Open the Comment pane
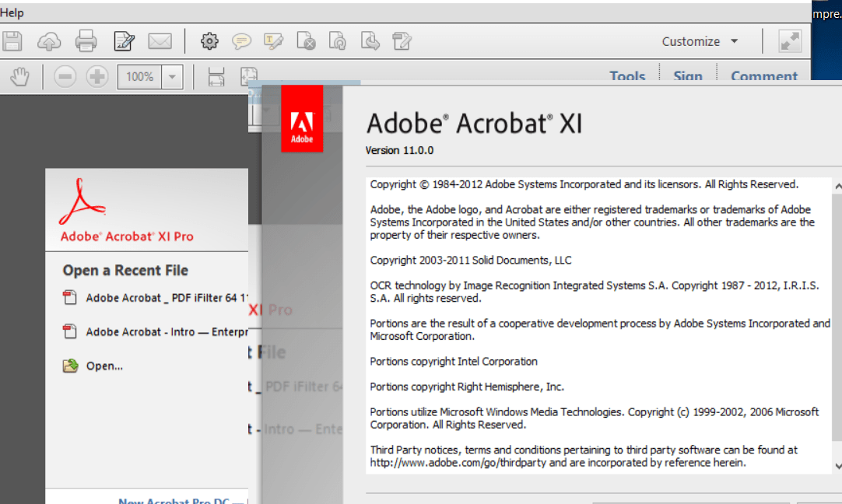Viewport: 842px width, 504px height. click(765, 75)
